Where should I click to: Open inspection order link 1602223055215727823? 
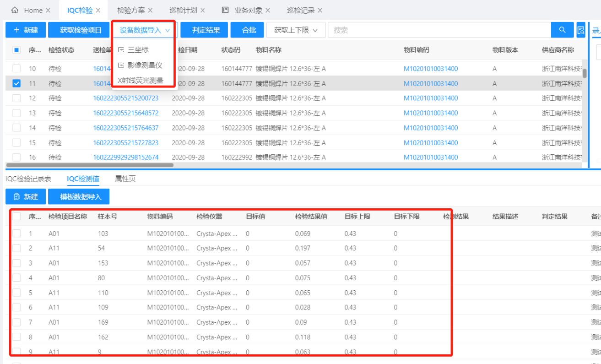[x=126, y=143]
